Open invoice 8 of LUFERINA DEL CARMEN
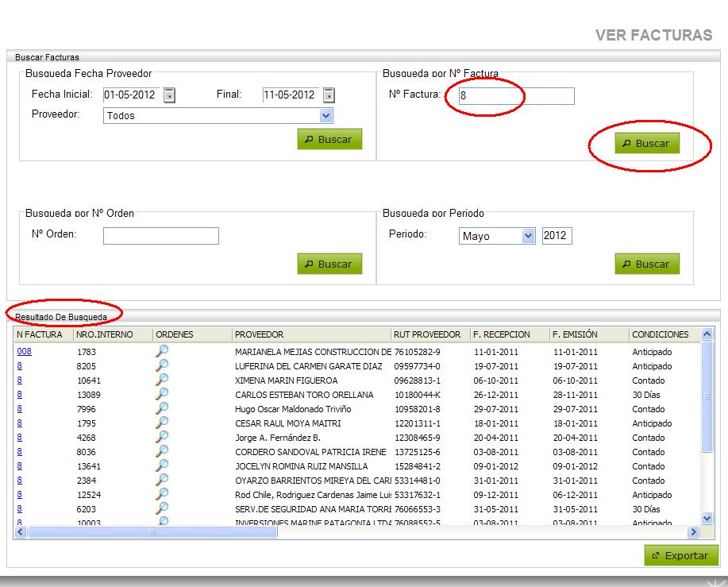 pyautogui.click(x=20, y=366)
